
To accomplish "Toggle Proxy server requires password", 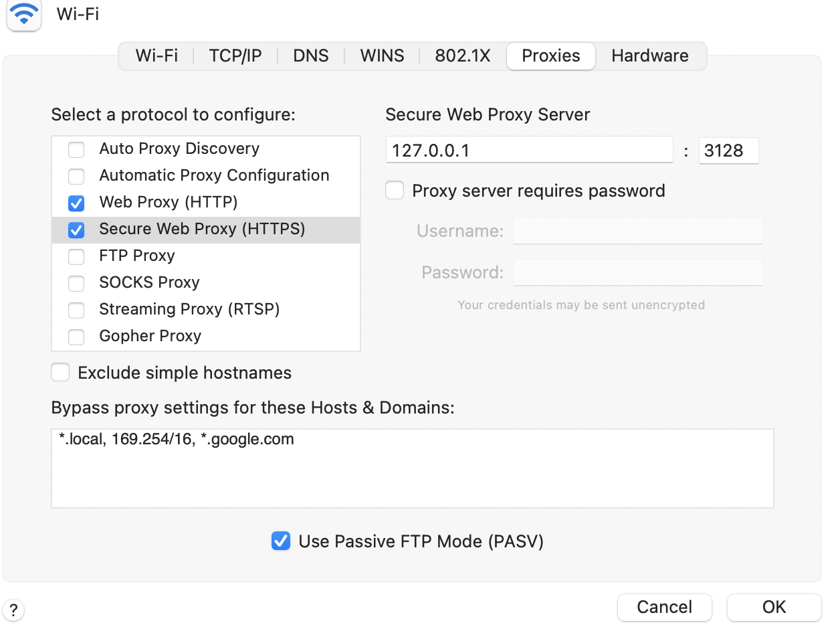I will (395, 191).
